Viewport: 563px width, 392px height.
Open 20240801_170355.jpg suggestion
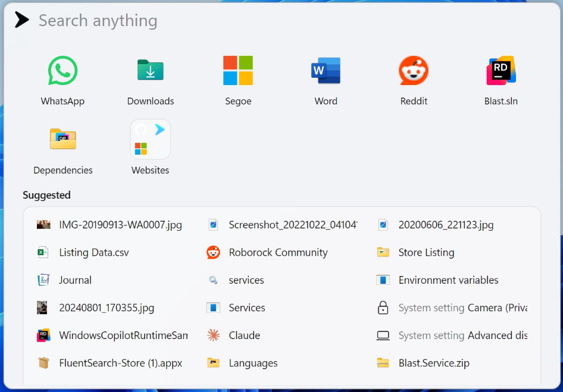coord(107,308)
